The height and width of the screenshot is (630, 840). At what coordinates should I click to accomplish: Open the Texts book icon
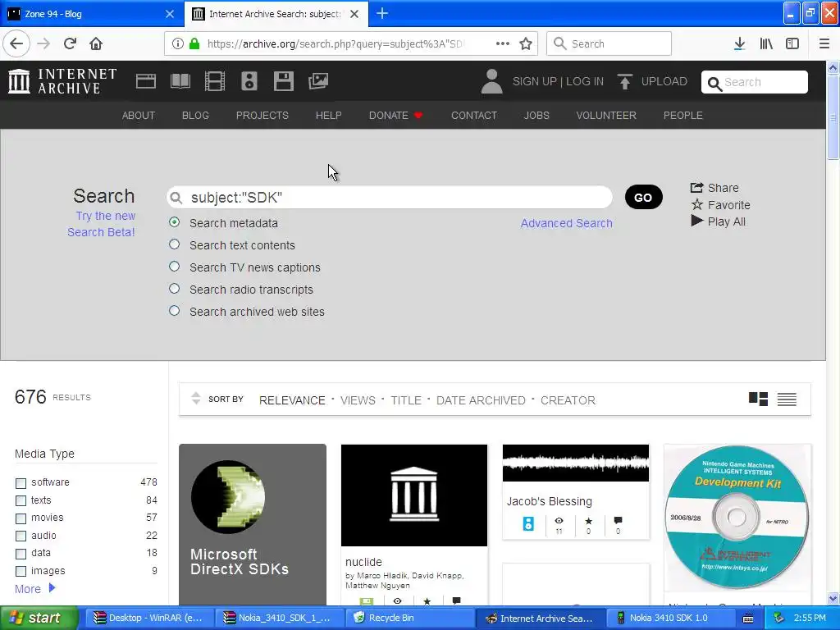[x=180, y=81]
